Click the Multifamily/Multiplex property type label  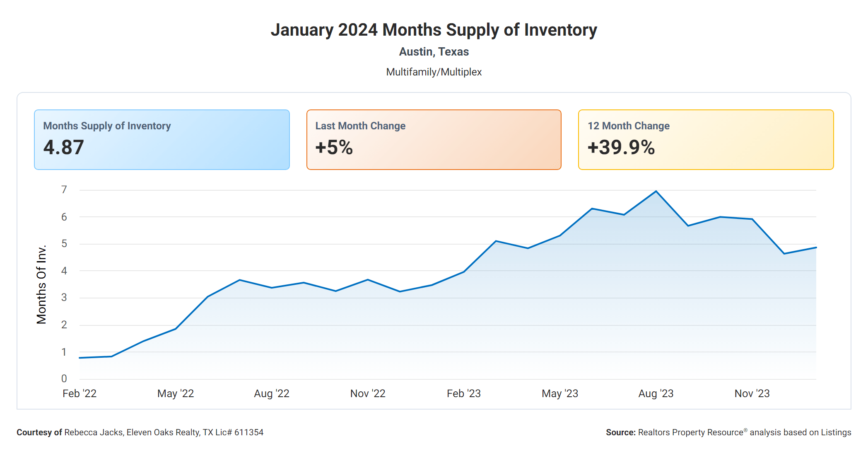(434, 72)
